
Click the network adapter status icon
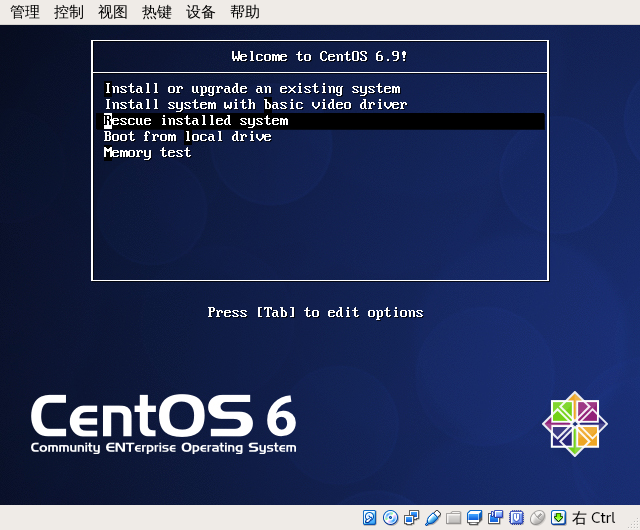click(x=411, y=518)
